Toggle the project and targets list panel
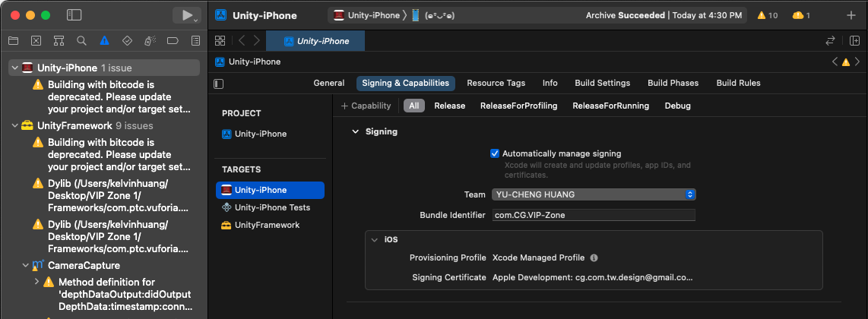This screenshot has height=319, width=868. click(219, 84)
